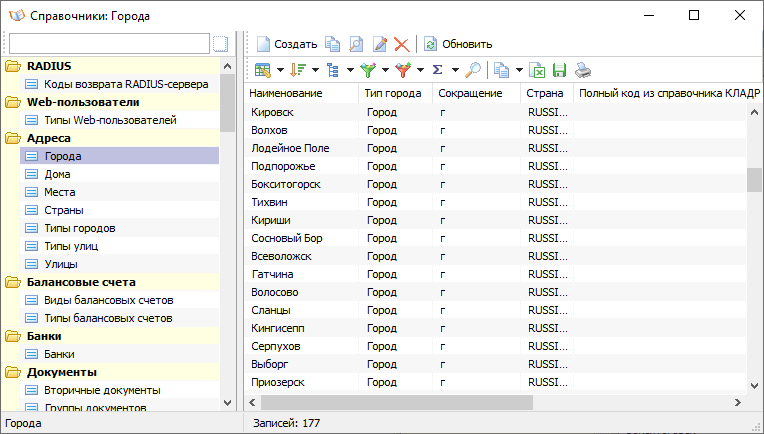This screenshot has height=434, width=764.
Task: Click the view record magnifier icon in top toolbar
Action: 356,44
